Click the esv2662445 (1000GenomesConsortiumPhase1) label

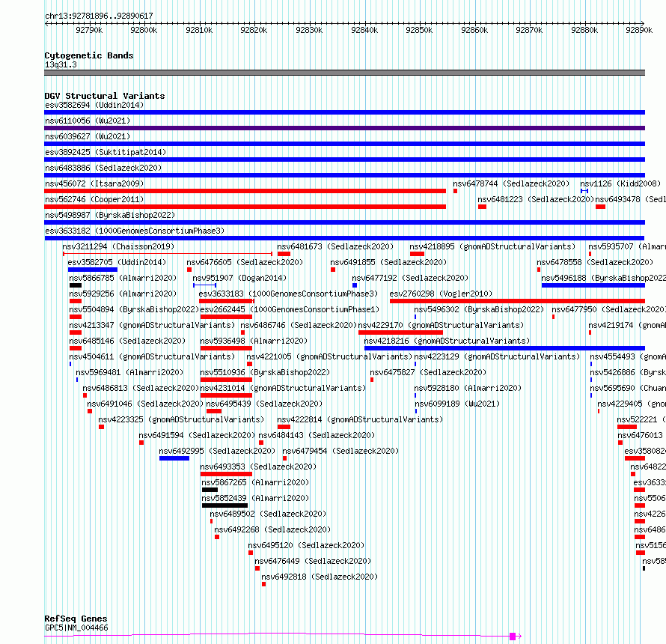point(290,309)
